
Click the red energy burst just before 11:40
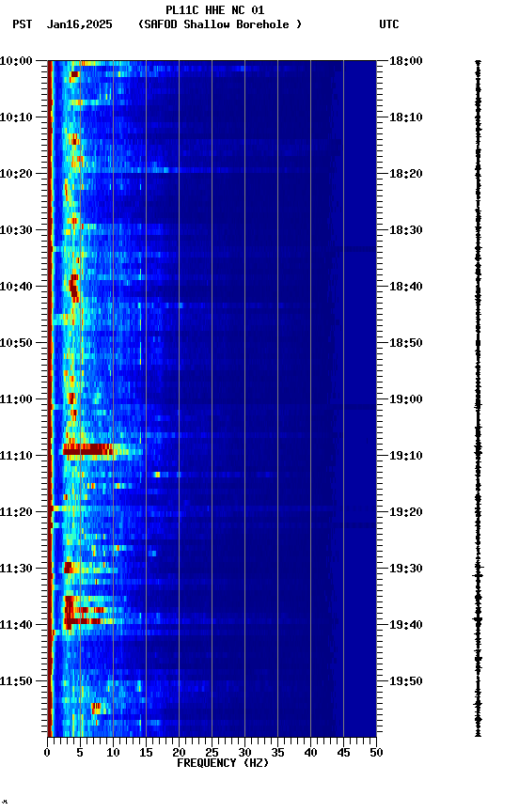[83, 620]
